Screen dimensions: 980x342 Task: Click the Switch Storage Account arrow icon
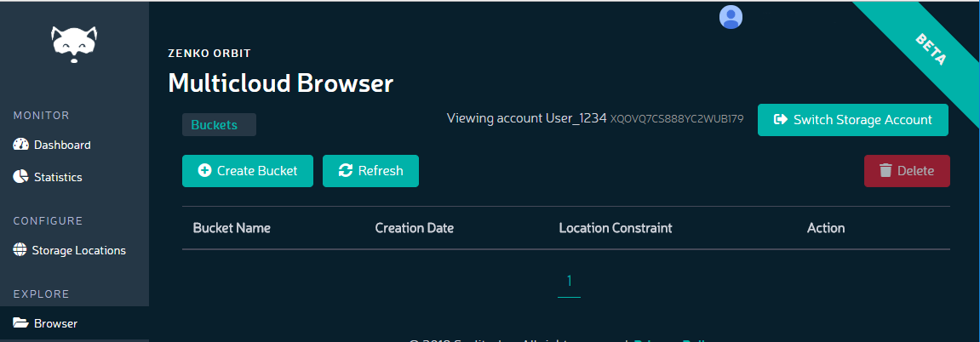[781, 119]
